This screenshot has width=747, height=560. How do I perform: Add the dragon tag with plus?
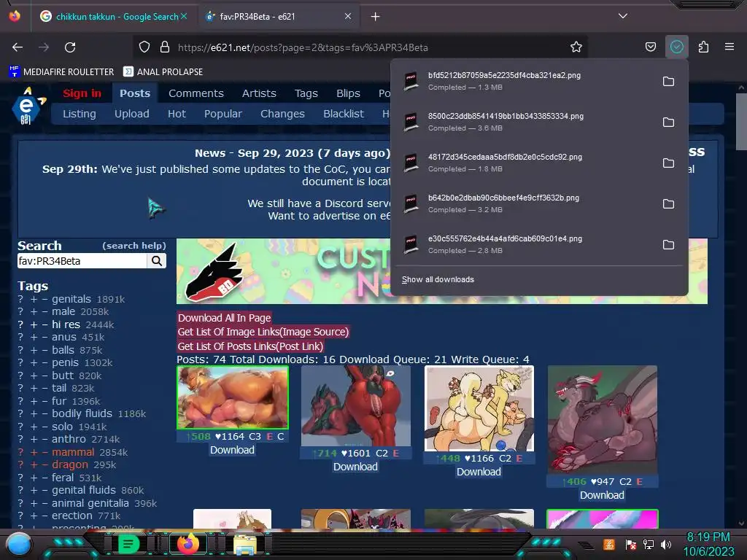point(34,464)
